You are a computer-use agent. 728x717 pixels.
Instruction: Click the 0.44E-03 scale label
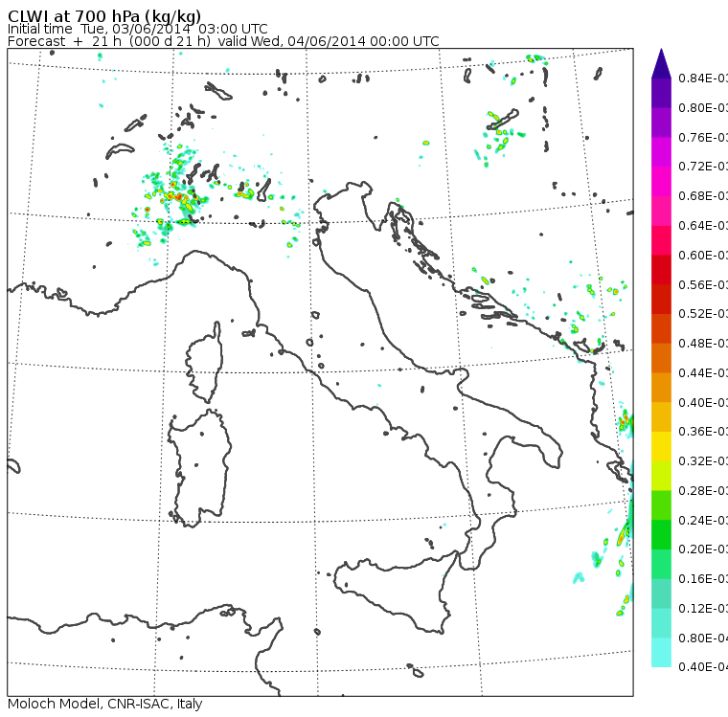(x=703, y=373)
